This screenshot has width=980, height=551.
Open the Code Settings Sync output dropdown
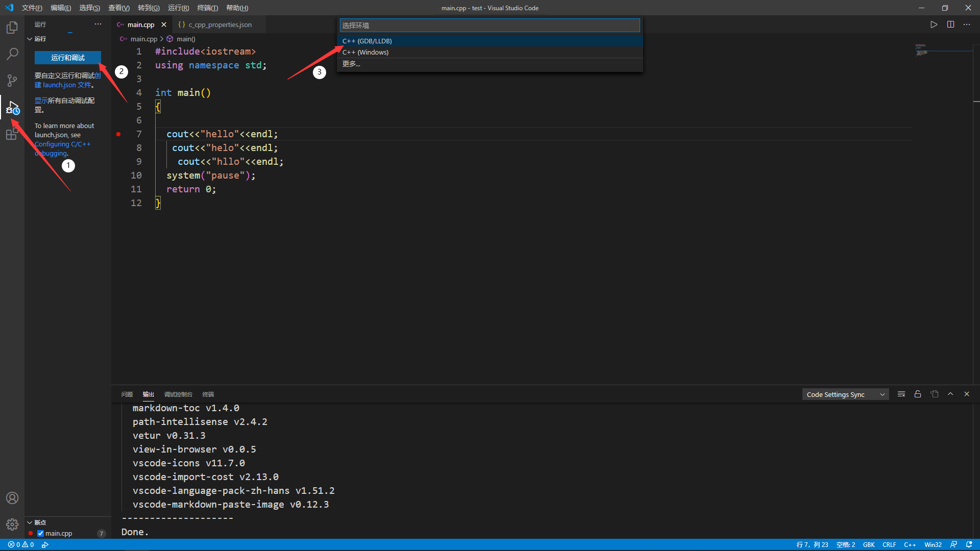(845, 394)
